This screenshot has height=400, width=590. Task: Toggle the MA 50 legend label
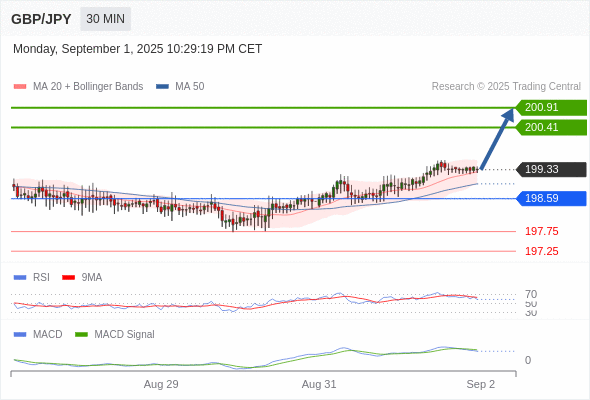(190, 87)
